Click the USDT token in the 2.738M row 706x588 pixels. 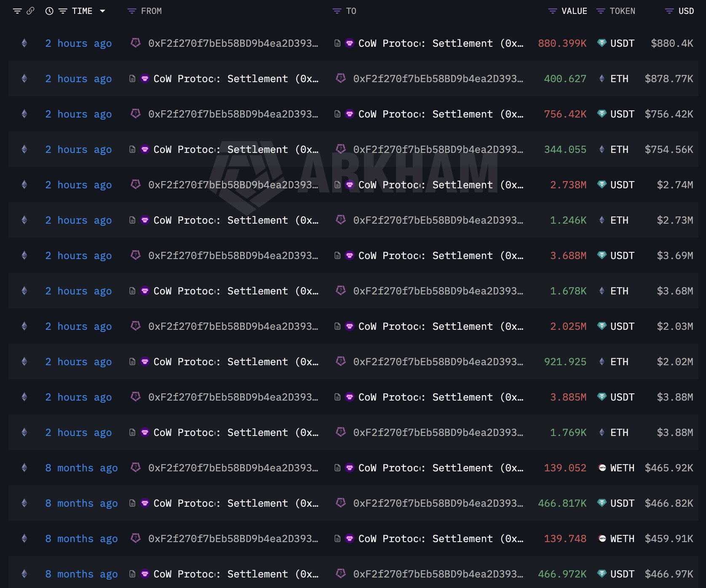point(622,185)
